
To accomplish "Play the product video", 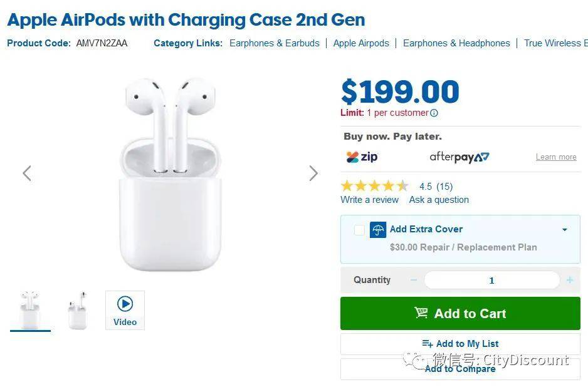I will [125, 310].
